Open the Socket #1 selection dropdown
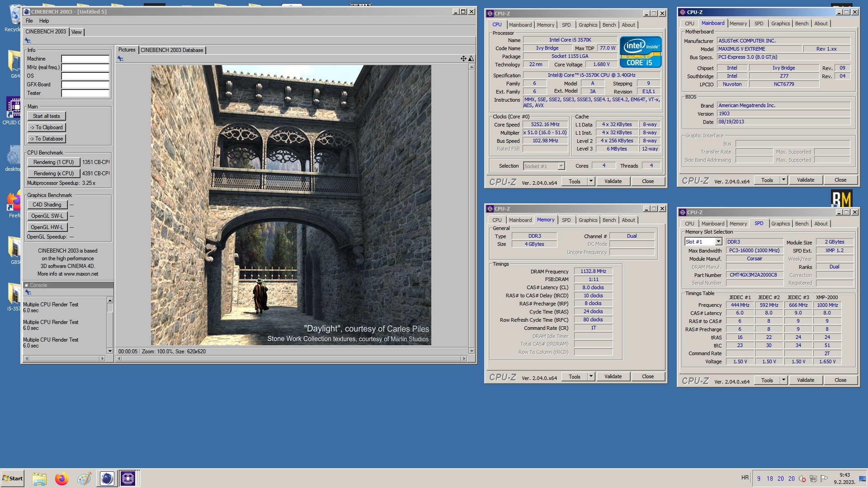This screenshot has height=488, width=868. (x=561, y=166)
